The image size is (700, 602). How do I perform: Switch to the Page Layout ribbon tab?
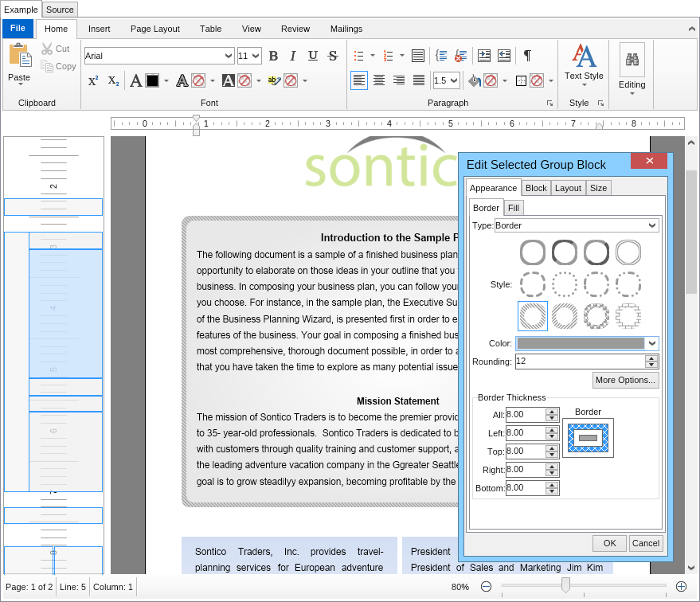point(154,29)
